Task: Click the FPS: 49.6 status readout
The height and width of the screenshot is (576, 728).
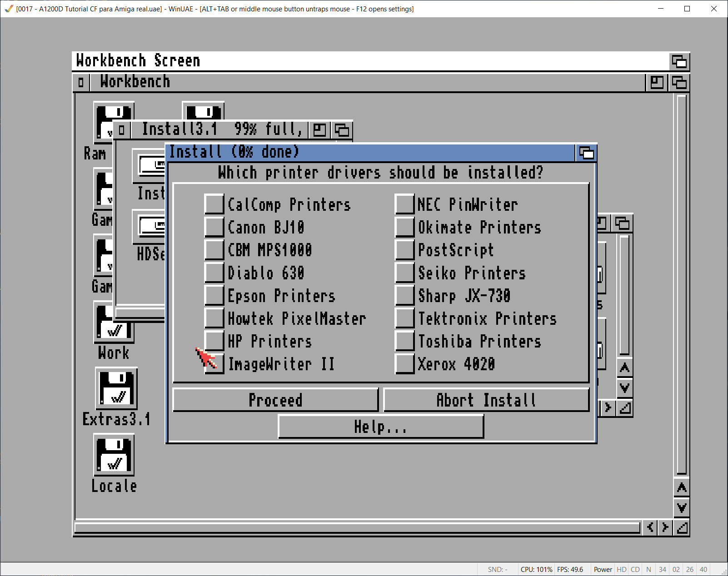Action: pos(570,570)
